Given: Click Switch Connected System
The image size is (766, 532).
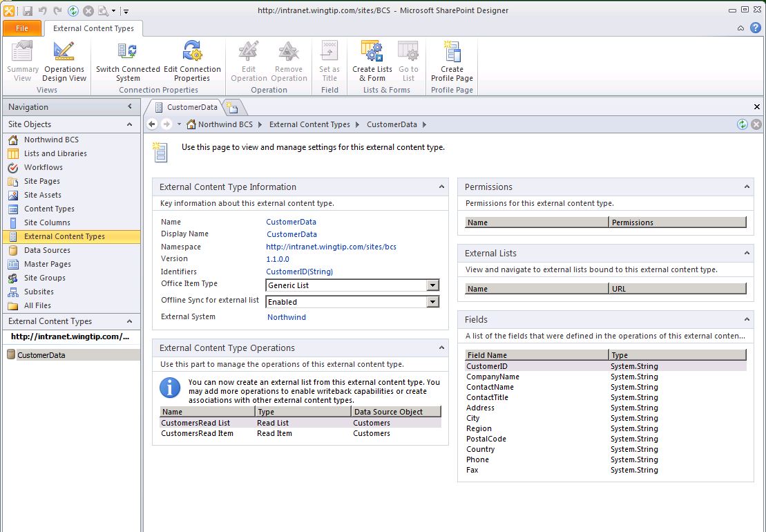Looking at the screenshot, I should pos(128,61).
